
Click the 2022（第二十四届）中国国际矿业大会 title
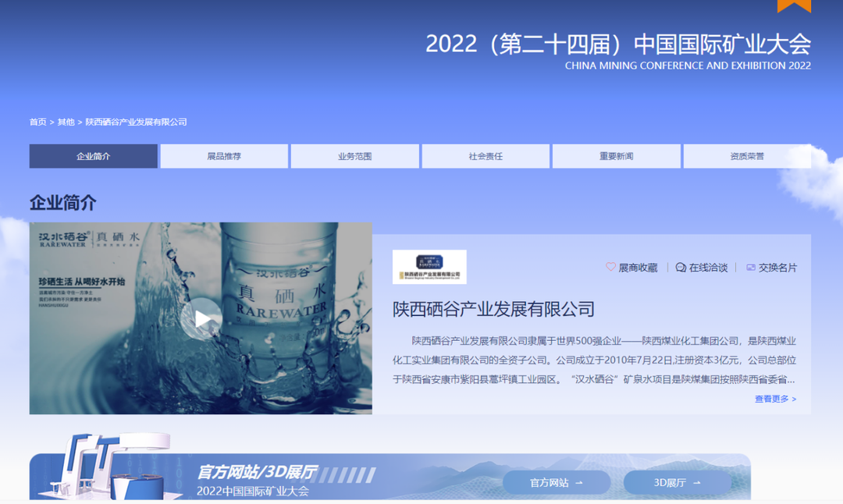618,44
